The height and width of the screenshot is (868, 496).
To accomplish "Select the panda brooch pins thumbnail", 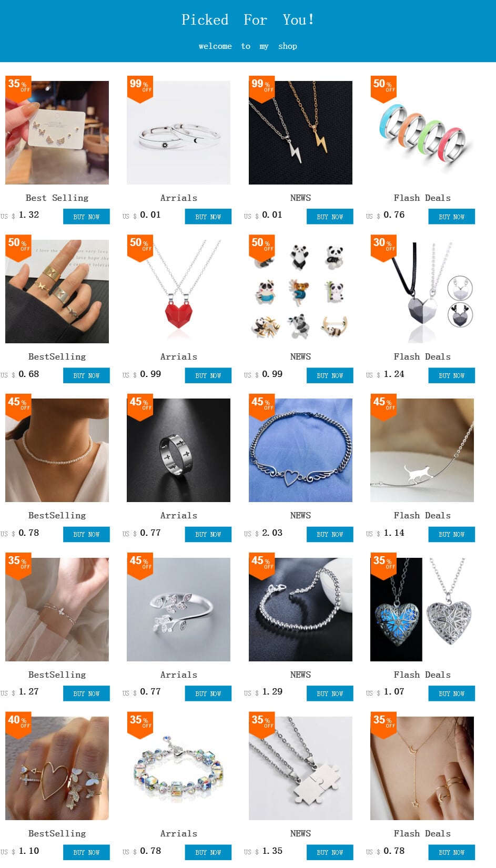I will (300, 291).
